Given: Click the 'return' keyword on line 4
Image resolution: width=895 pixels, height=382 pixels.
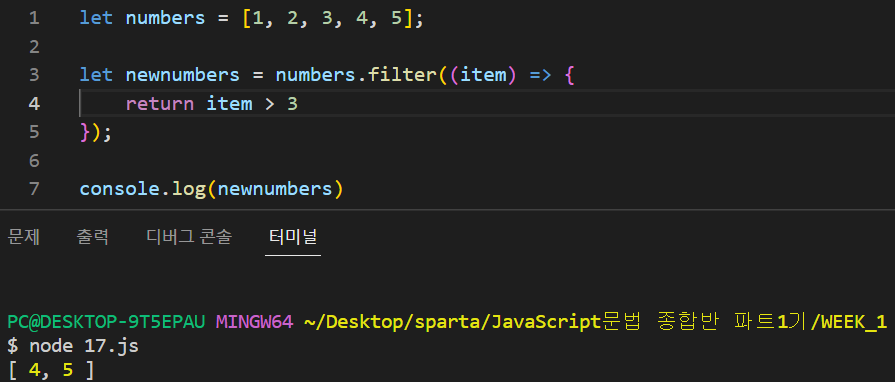Looking at the screenshot, I should (160, 104).
